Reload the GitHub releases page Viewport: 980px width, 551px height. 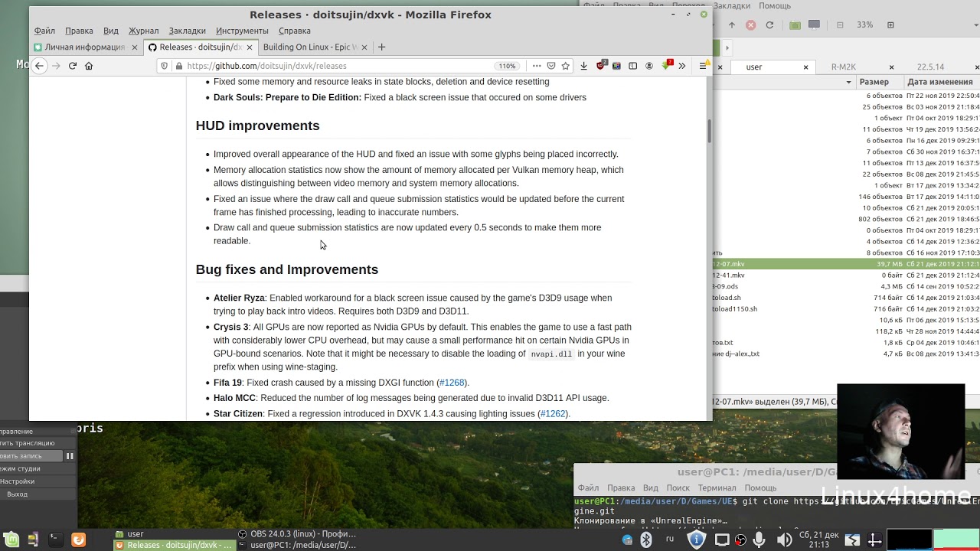click(x=73, y=66)
